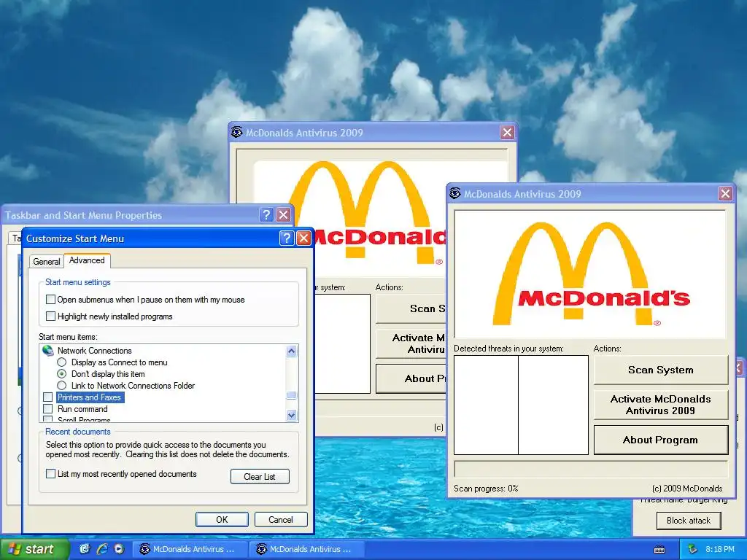The width and height of the screenshot is (747, 560).
Task: Click the system tray network icon
Action: [692, 549]
